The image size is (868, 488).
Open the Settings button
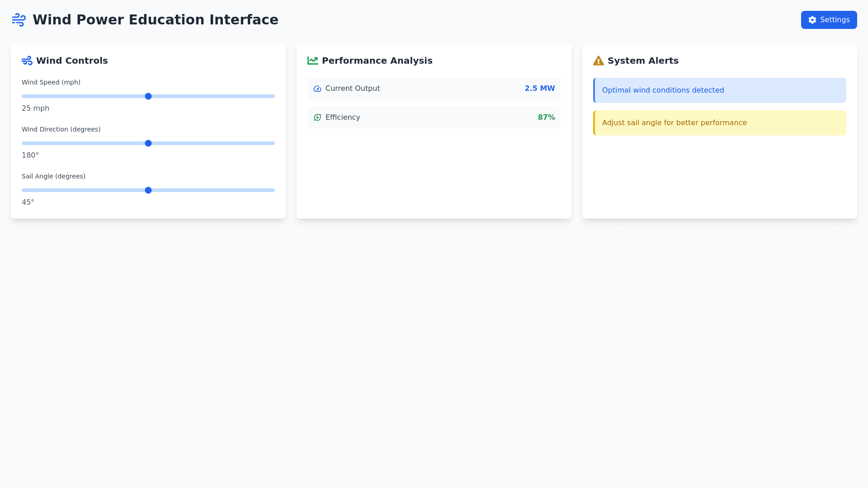(829, 20)
